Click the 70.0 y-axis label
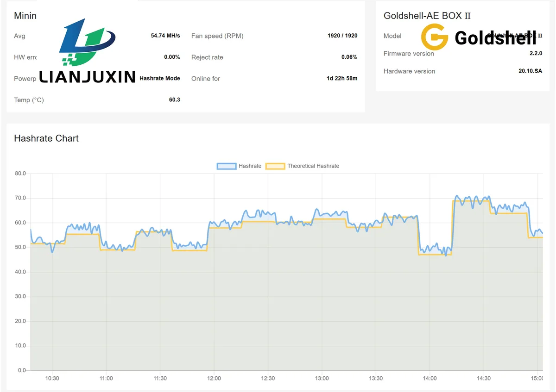 pos(20,198)
